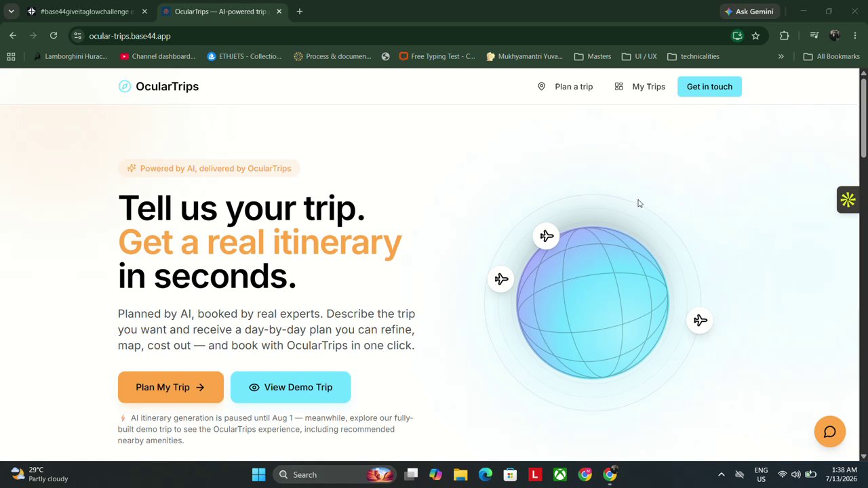Image resolution: width=868 pixels, height=488 pixels.
Task: Open the Lamborghini Hurac... bookmark
Action: [70, 56]
